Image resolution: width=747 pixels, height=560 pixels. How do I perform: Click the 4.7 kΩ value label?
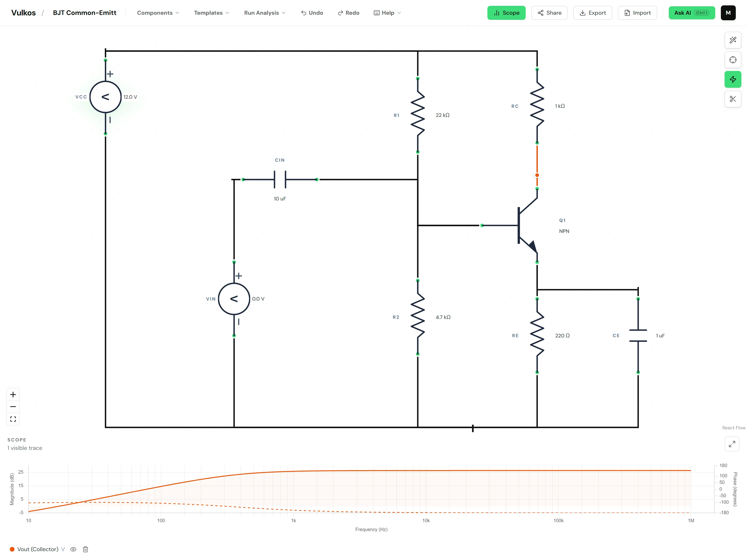[x=443, y=317]
